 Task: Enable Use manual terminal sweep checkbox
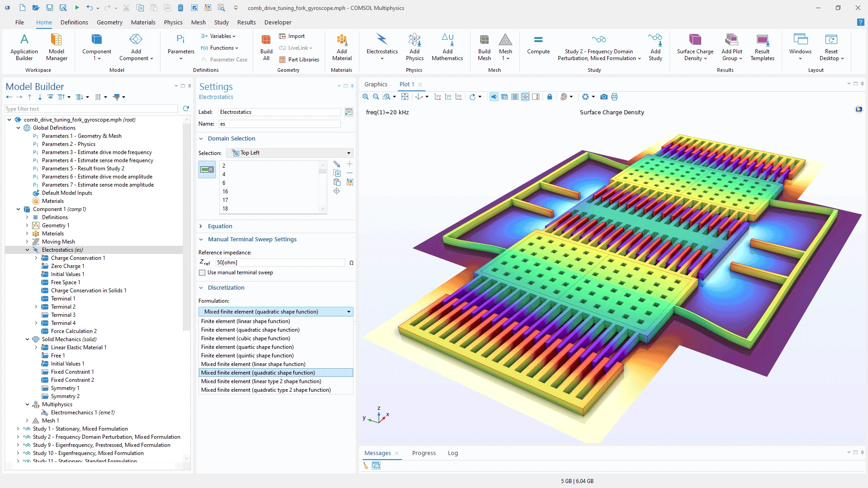tap(202, 272)
